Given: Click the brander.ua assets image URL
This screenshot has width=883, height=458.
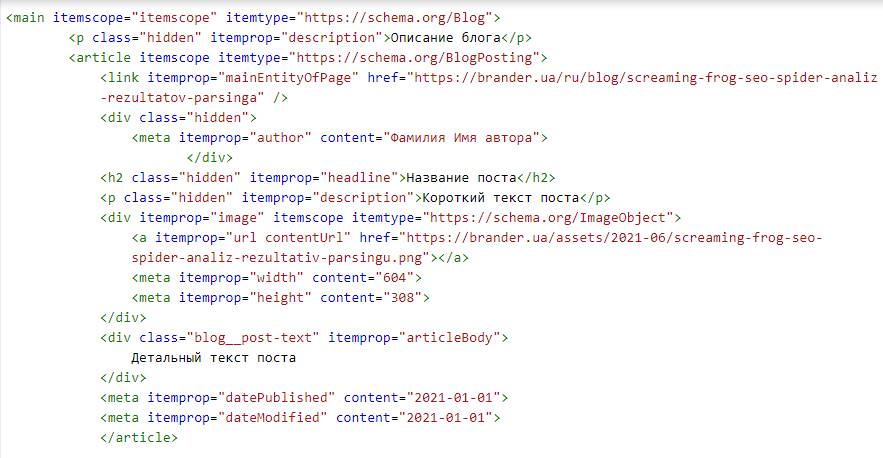Looking at the screenshot, I should click(x=610, y=237).
